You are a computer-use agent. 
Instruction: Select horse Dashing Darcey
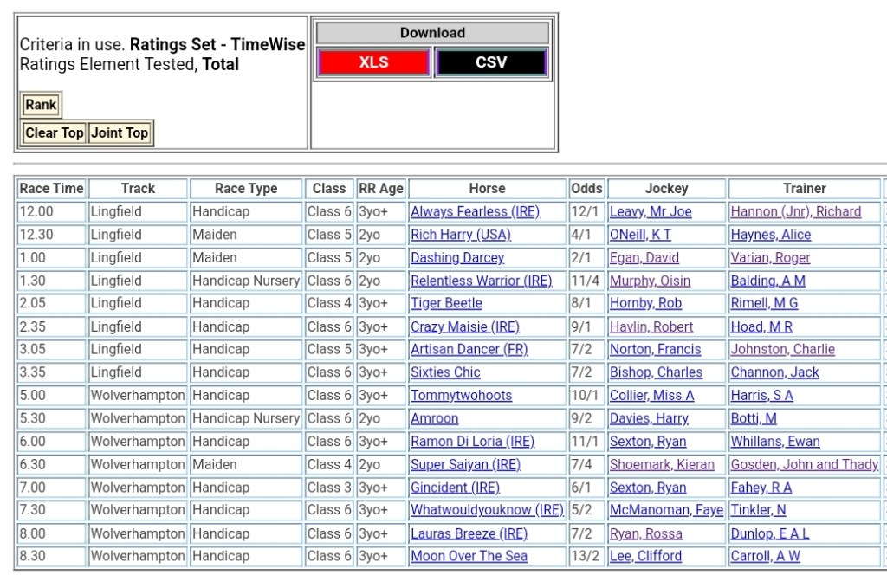(x=457, y=258)
